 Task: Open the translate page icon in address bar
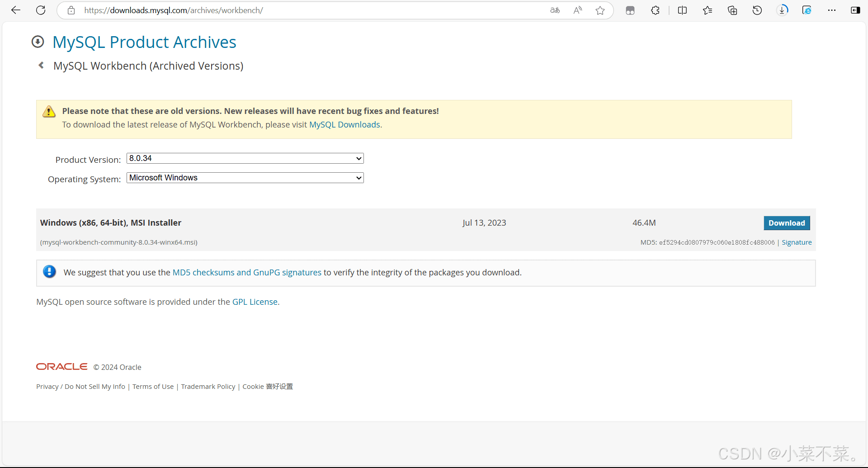[x=555, y=10]
